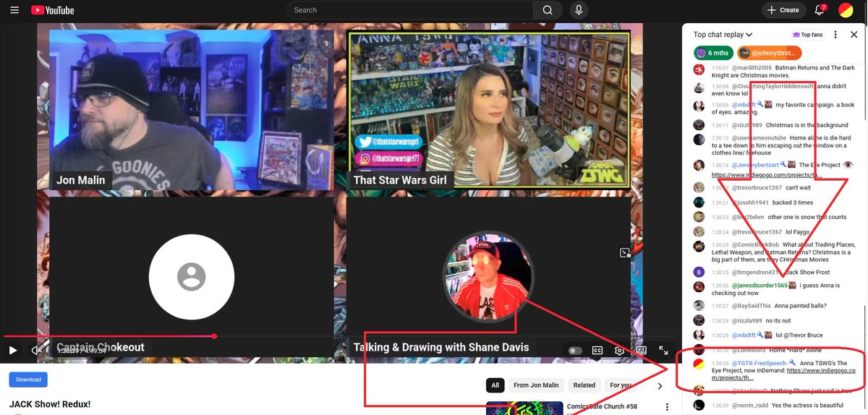Open chat more options three dots
The image size is (868, 415).
(x=835, y=34)
